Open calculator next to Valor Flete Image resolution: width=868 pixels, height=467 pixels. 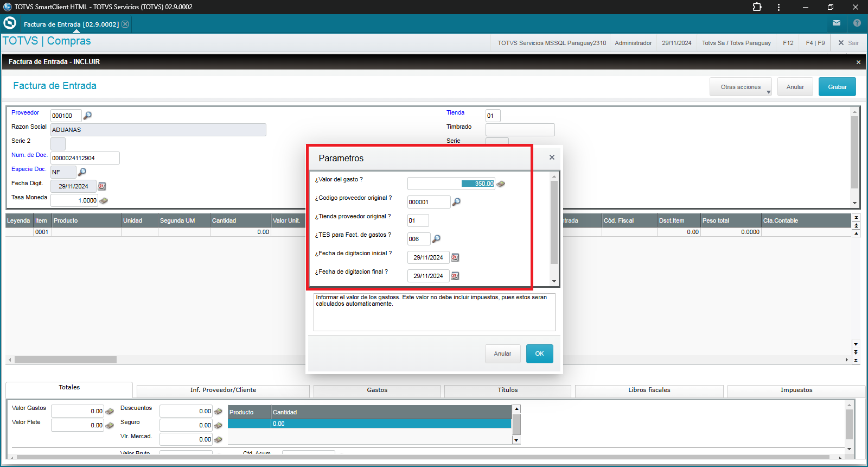pos(110,426)
